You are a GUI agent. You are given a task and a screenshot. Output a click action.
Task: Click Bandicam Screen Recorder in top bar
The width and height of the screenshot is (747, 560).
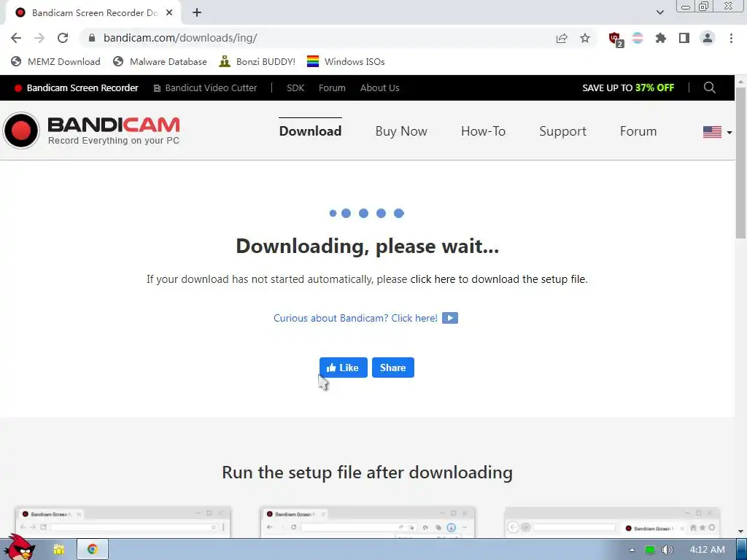coord(76,88)
